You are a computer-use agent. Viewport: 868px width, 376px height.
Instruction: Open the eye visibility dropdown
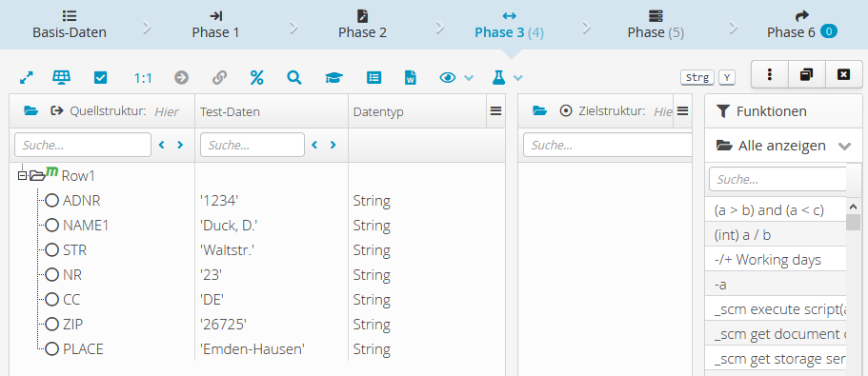tap(456, 78)
